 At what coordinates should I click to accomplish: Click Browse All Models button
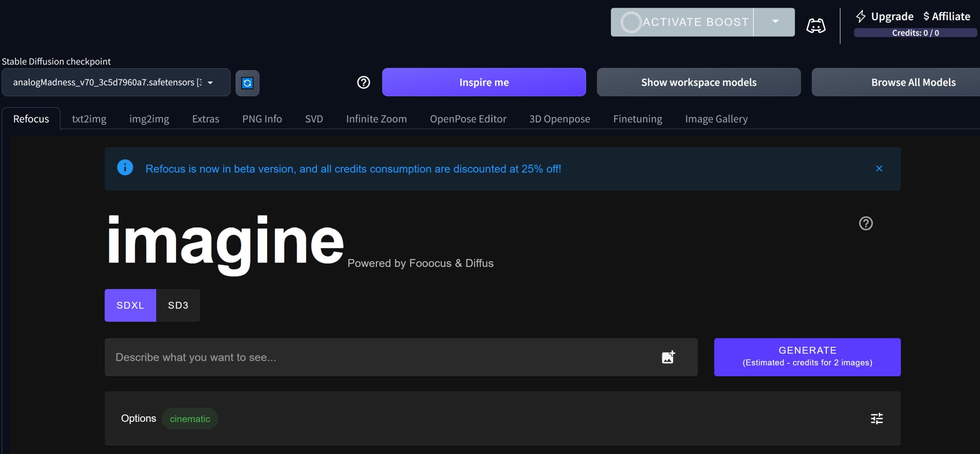(x=896, y=82)
